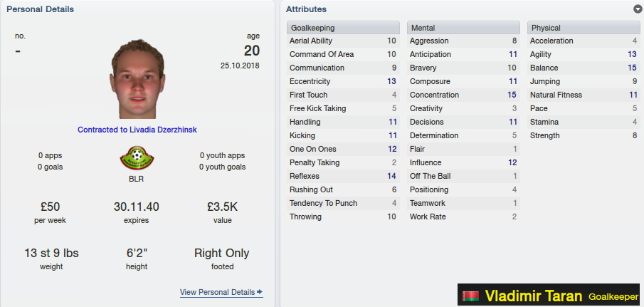Screen dimensions: 644x307
Task: Open the Contracted to Livadia Dzerzhinsk link
Action: (x=137, y=130)
